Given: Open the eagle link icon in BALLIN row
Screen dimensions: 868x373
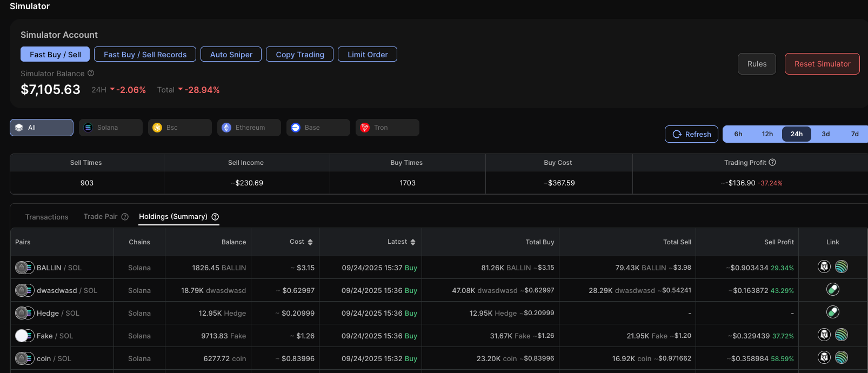Looking at the screenshot, I should point(824,267).
